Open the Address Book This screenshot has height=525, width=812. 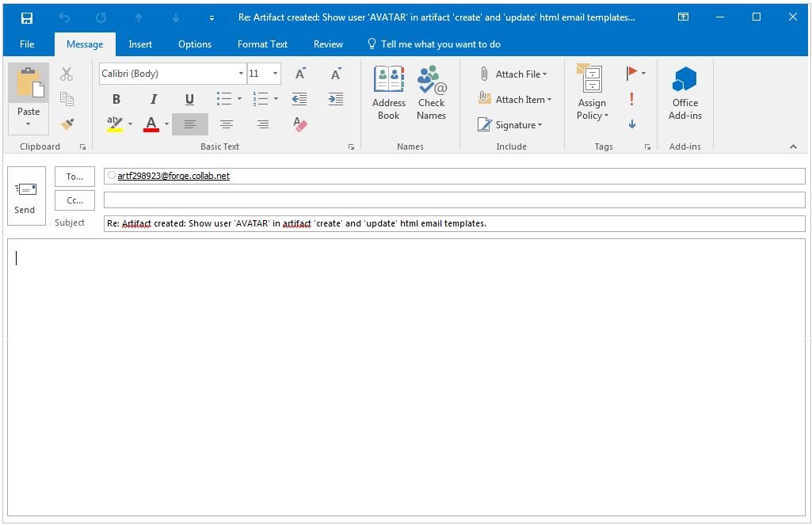click(388, 93)
